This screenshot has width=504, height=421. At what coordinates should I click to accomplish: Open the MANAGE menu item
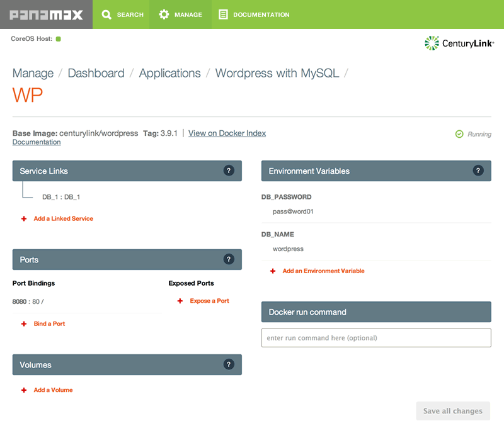click(180, 14)
